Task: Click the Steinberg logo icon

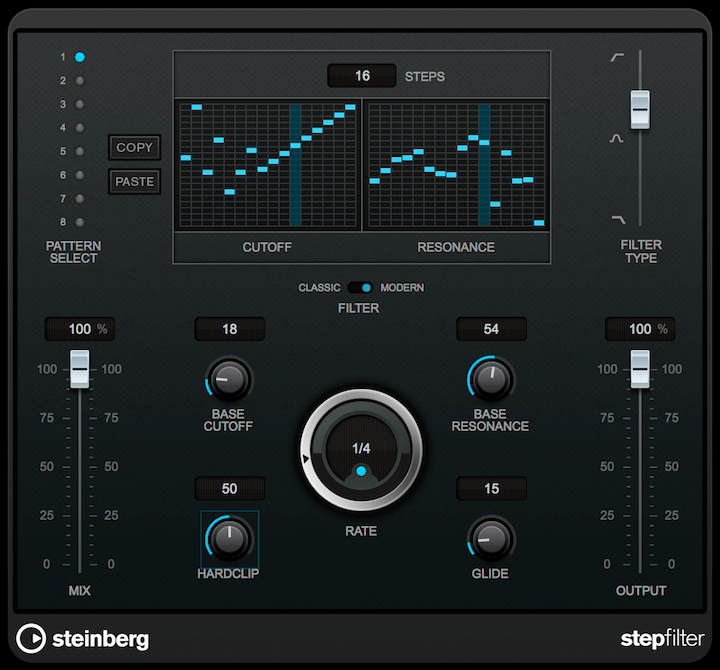Action: pyautogui.click(x=31, y=638)
